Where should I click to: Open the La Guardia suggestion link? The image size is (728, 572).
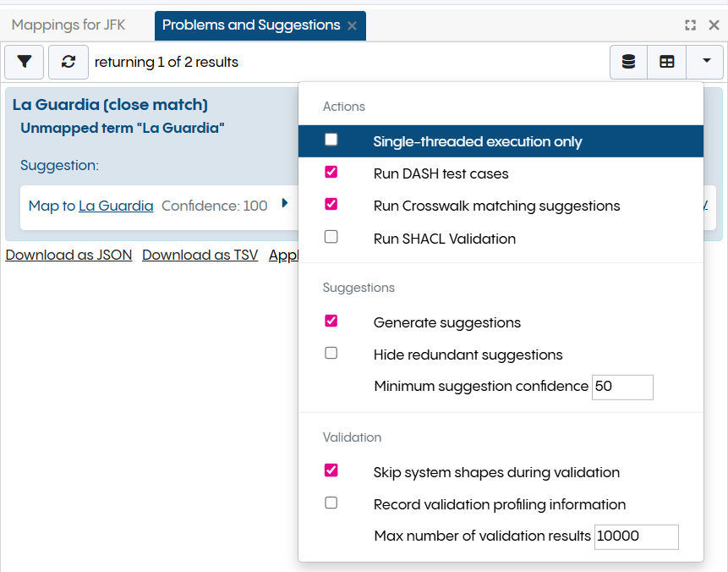(116, 206)
